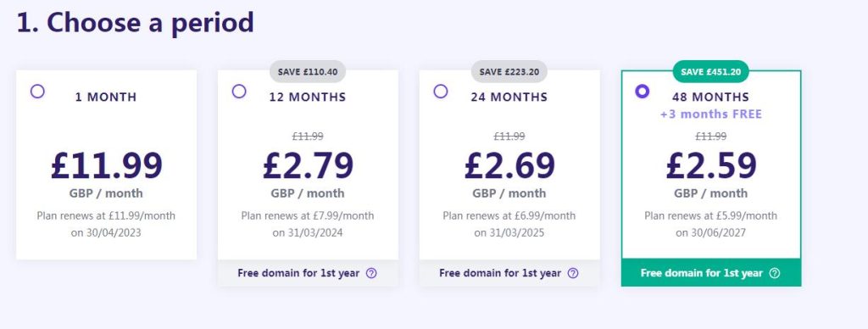Open help icon for 12 months free domain
The width and height of the screenshot is (868, 329).
pyautogui.click(x=371, y=273)
